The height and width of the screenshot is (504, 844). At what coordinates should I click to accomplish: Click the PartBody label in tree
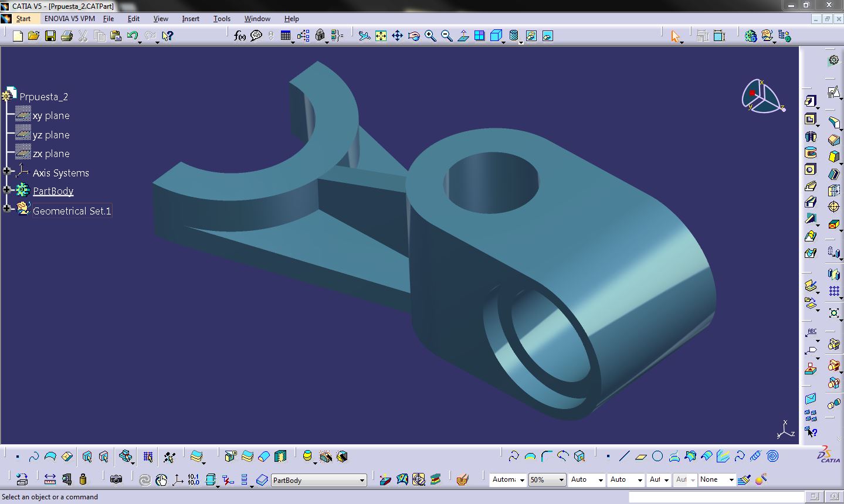pos(53,191)
